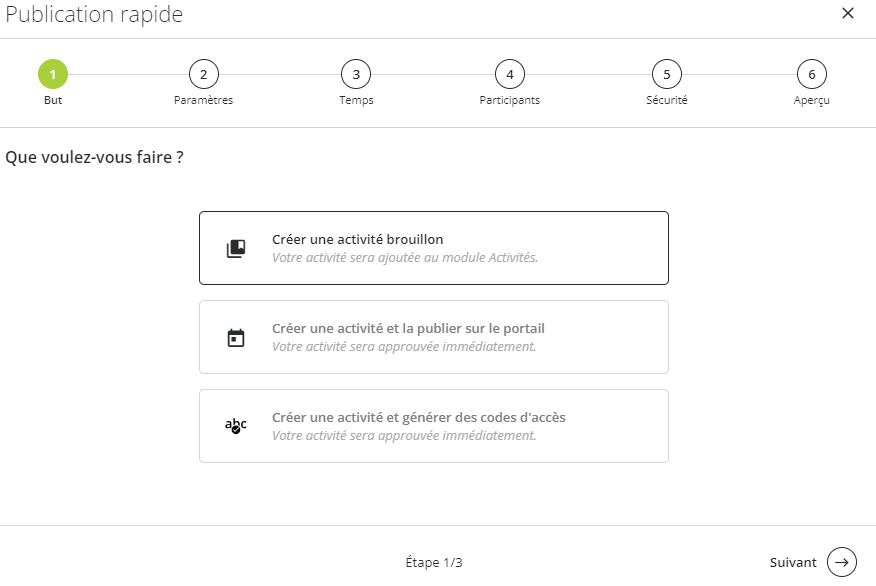Click the Suivant button text
The height and width of the screenshot is (586, 876).
click(793, 563)
